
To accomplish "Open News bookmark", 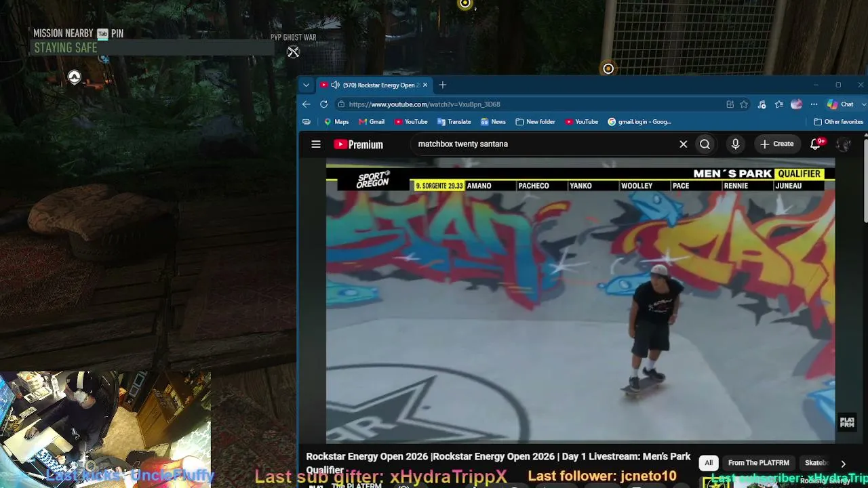I will click(x=493, y=122).
